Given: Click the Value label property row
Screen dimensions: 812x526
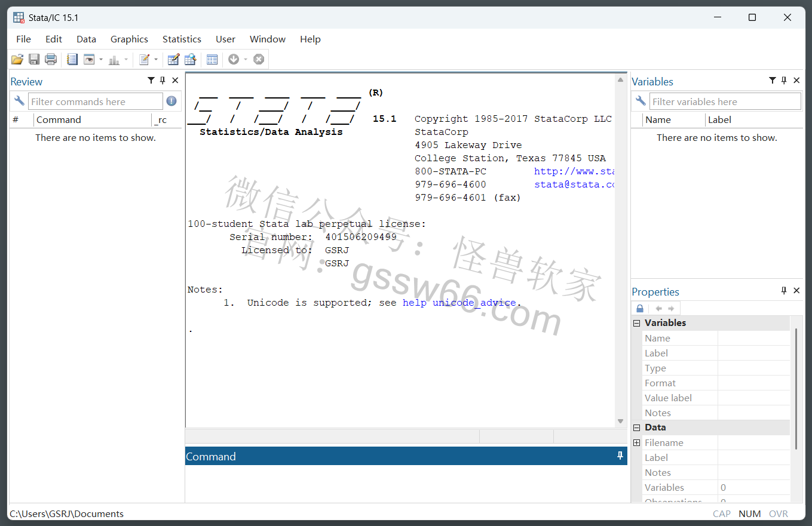Looking at the screenshot, I should (x=716, y=398).
